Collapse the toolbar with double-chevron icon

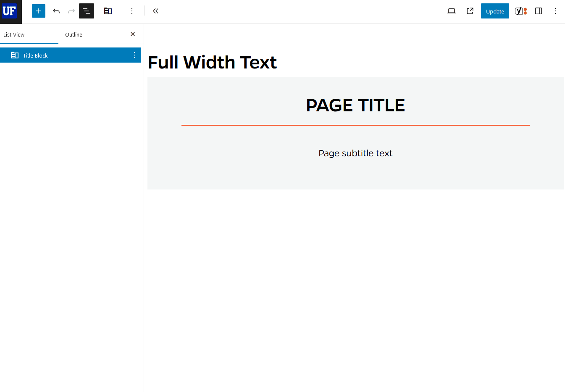[x=155, y=11]
